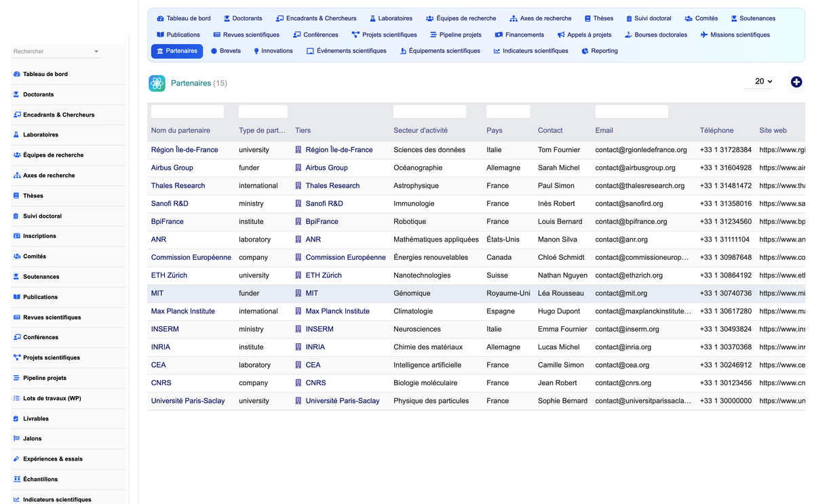Viewport: 814px width, 504px height.
Task: Click the Échantillons sidebar icon
Action: 17,479
